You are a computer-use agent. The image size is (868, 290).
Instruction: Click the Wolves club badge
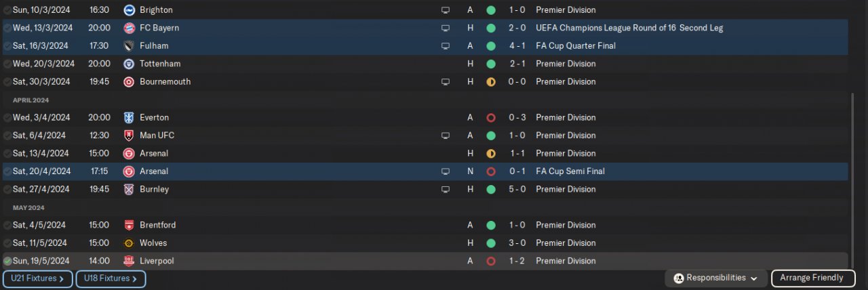(129, 243)
